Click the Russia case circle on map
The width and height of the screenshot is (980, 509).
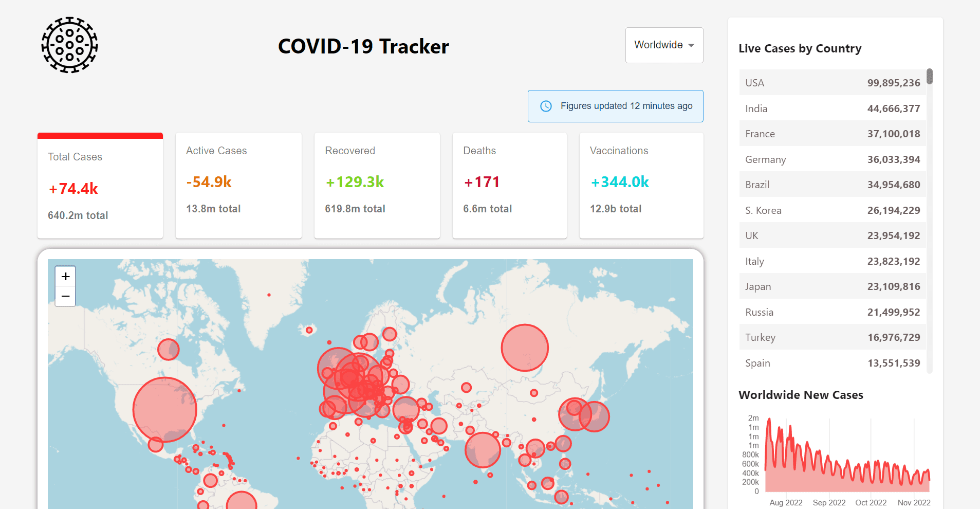coord(525,348)
